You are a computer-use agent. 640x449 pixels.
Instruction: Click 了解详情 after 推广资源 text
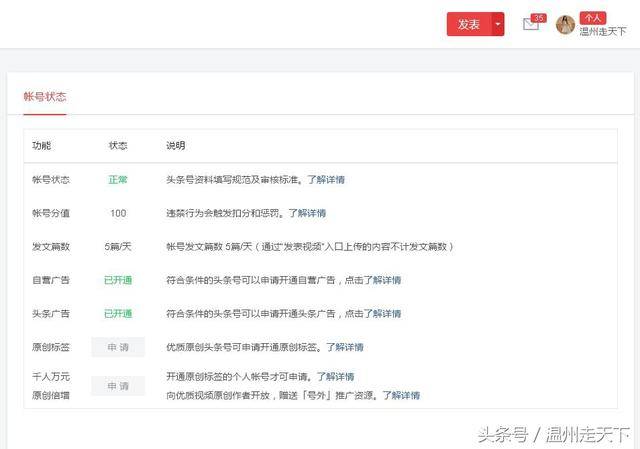click(400, 395)
